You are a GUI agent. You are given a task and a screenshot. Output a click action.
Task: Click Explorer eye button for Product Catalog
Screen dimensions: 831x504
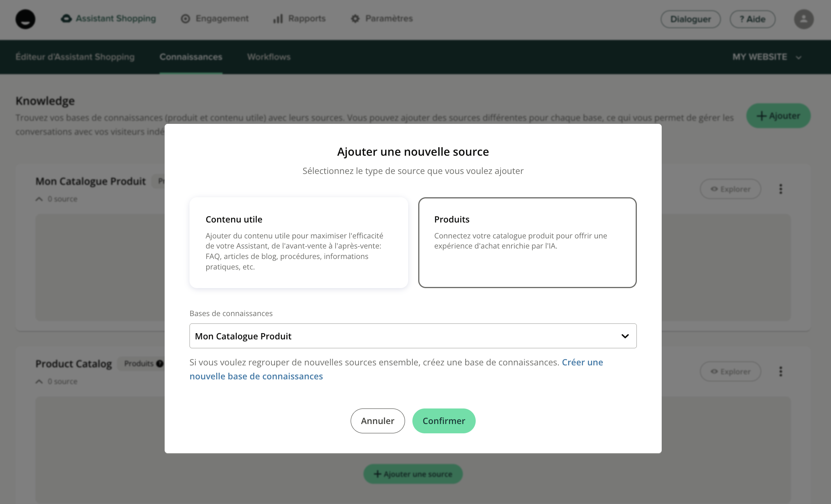(x=730, y=372)
